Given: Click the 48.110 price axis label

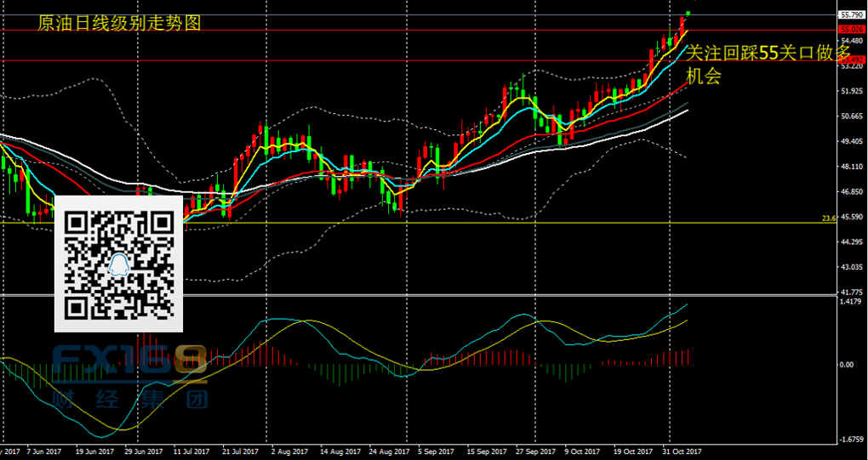Looking at the screenshot, I should [x=851, y=168].
